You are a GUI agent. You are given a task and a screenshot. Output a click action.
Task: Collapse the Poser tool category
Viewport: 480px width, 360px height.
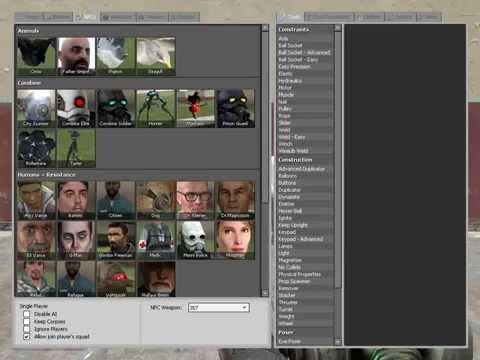pyautogui.click(x=305, y=333)
